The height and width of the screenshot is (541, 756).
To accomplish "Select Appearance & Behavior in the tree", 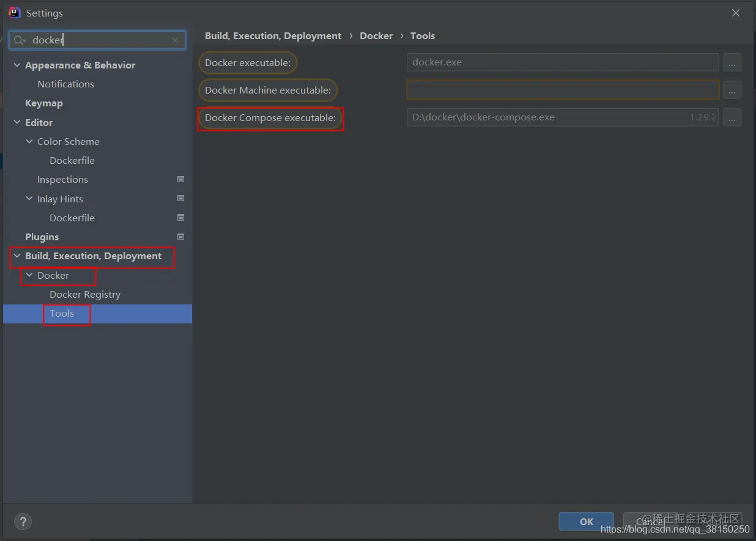I will (80, 65).
